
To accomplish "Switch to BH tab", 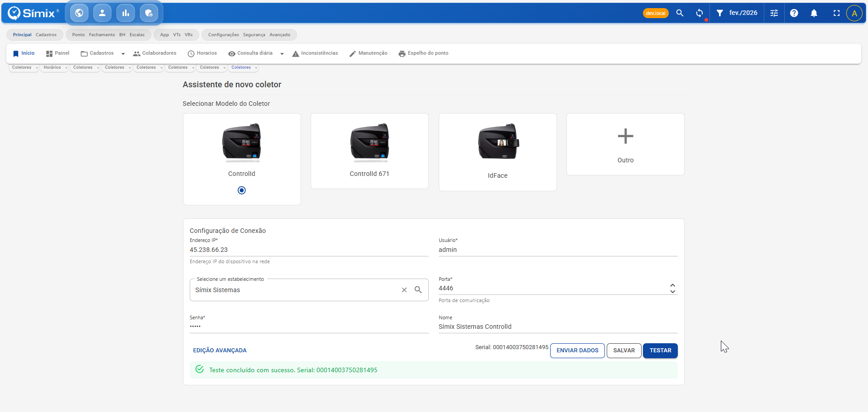I will pos(122,35).
